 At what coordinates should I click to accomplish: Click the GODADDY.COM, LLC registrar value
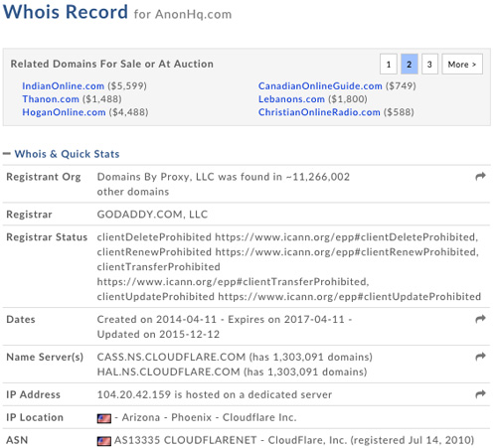click(x=152, y=215)
